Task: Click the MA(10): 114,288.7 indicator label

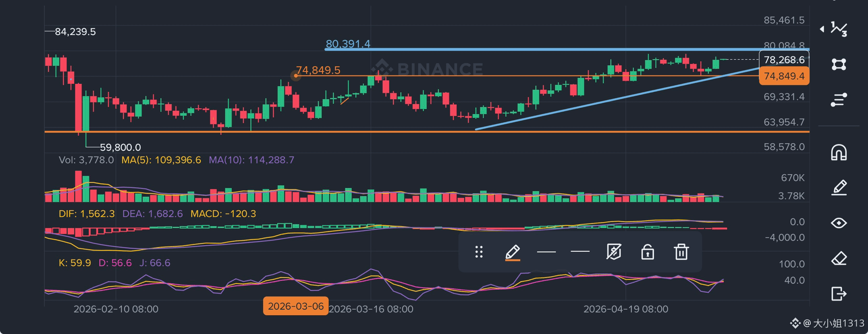Action: [x=251, y=160]
